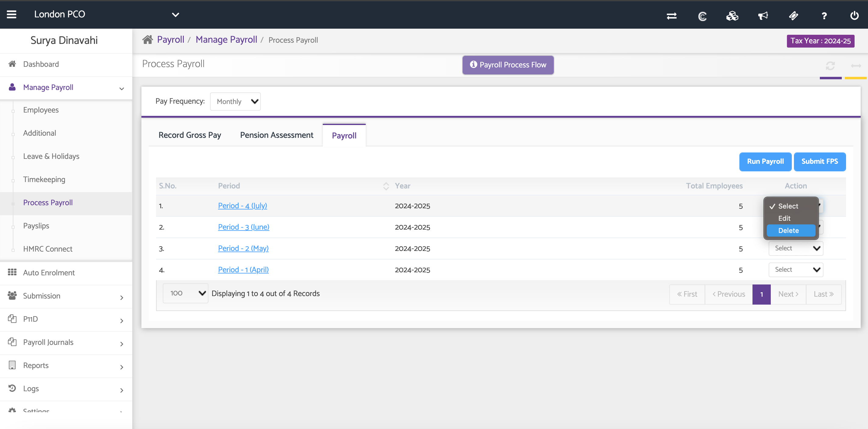This screenshot has width=868, height=429.
Task: Open Action dropdown for Period 2 May
Action: [795, 248]
